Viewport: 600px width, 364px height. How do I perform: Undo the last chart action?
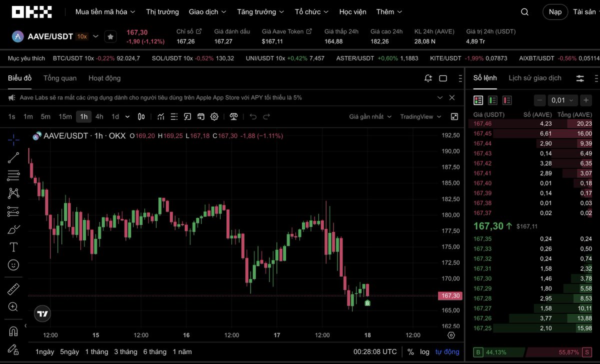(253, 116)
